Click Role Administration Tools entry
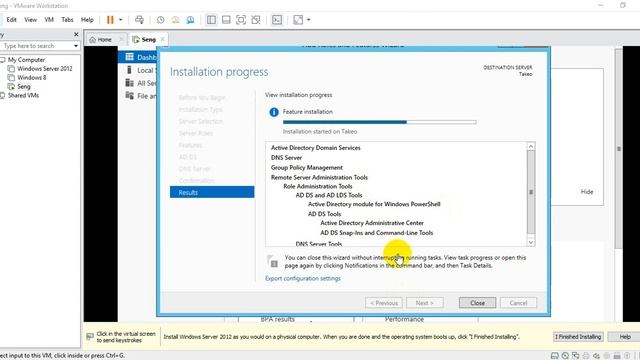 (x=318, y=187)
